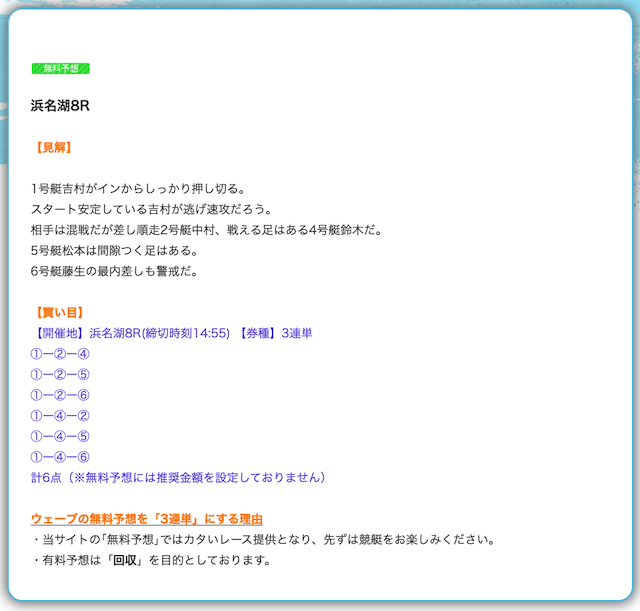Click the line mentioning 4号艇鈴木
640x611 pixels.
(207, 230)
